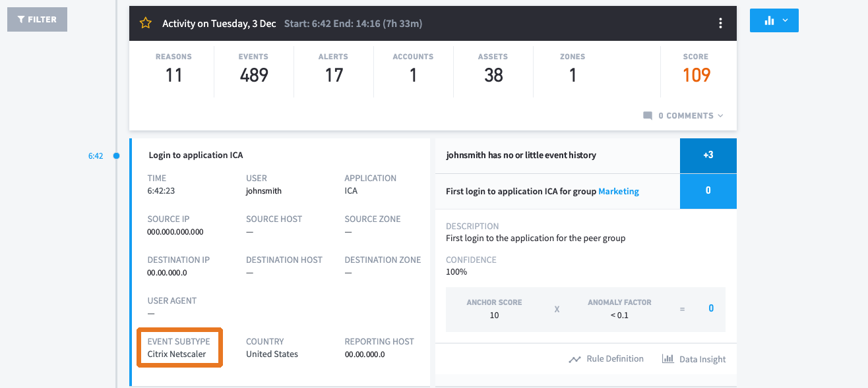Click the orange session score 109

697,75
